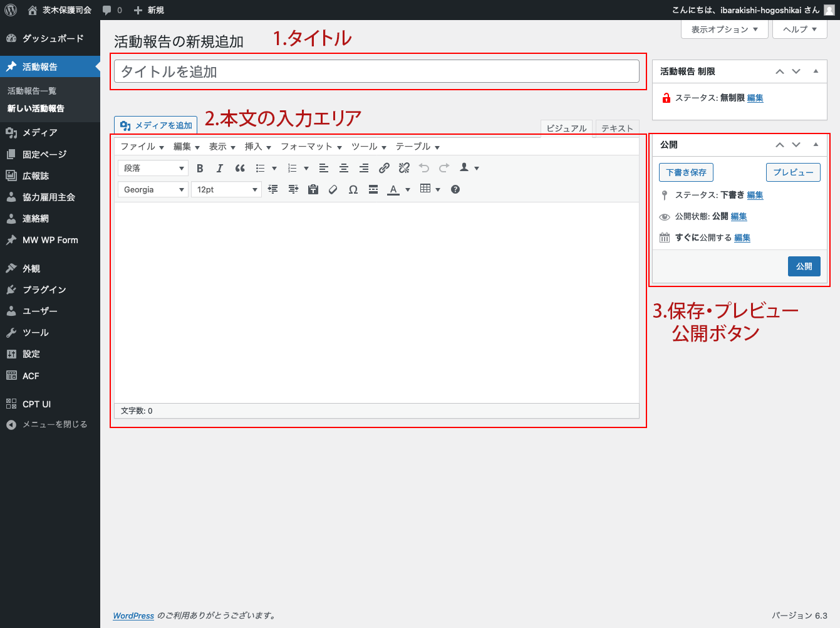
Task: Switch to the テキスト editor tab
Action: coord(617,128)
